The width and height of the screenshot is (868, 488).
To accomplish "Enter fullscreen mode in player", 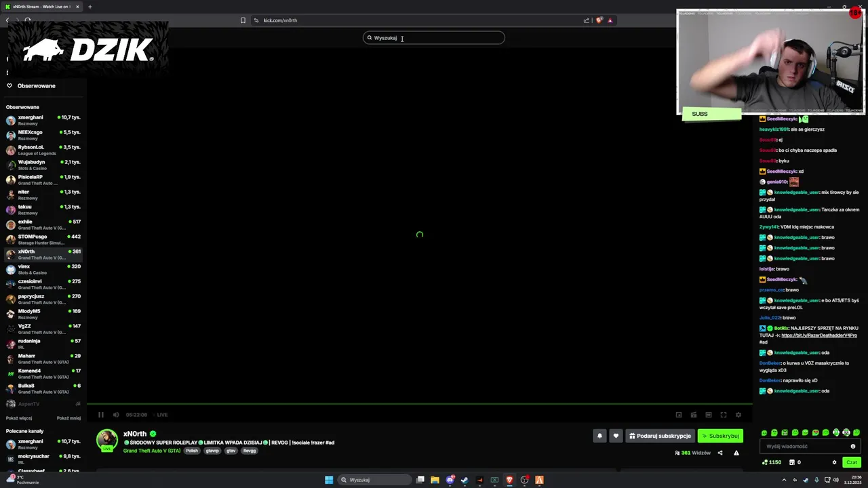I will pos(724,415).
